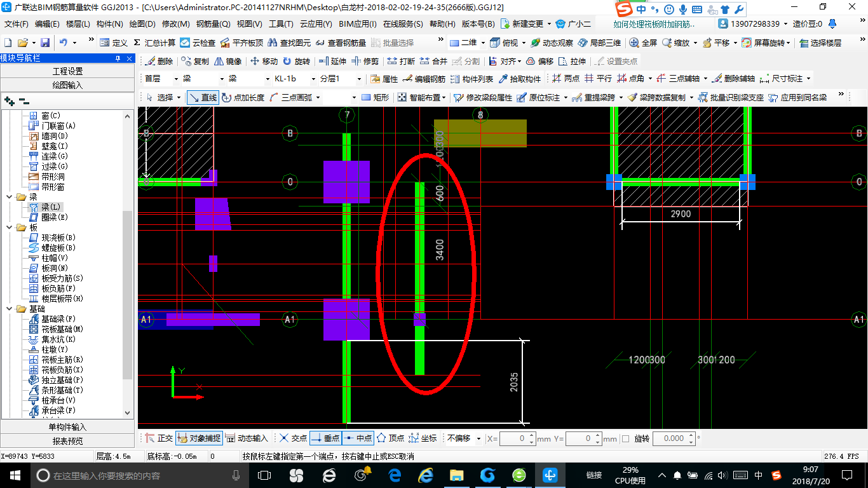Image resolution: width=868 pixels, height=488 pixels.
Task: Toggle 对象捕捉 object snap
Action: click(199, 438)
